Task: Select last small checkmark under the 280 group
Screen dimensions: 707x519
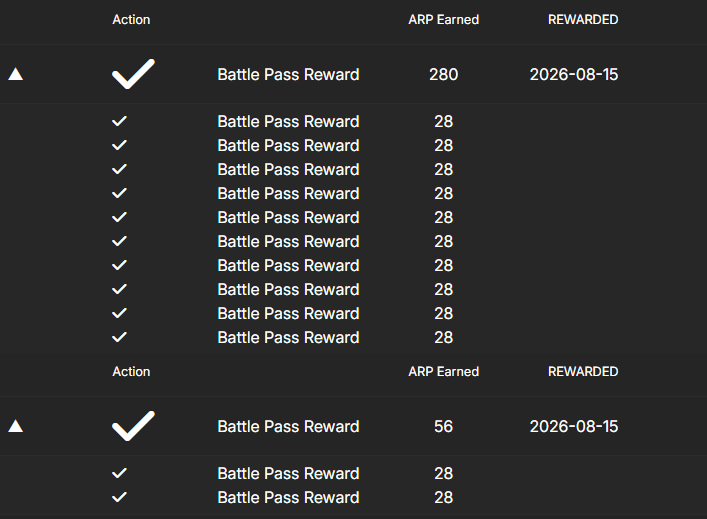Action: (119, 337)
